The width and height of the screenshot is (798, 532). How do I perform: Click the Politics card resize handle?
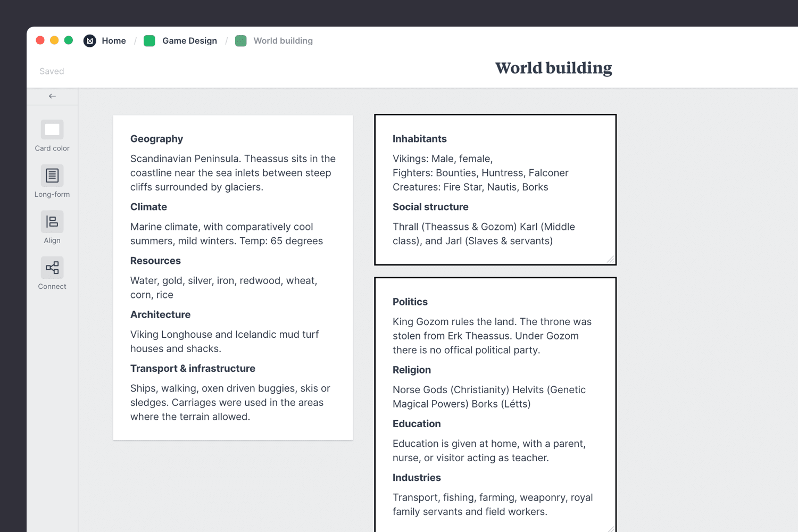tap(610, 528)
